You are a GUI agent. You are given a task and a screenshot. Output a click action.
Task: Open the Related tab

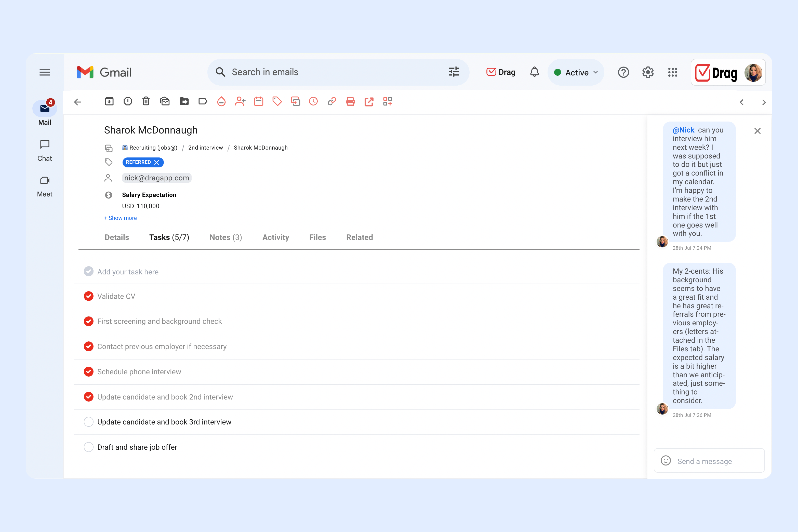(x=359, y=237)
